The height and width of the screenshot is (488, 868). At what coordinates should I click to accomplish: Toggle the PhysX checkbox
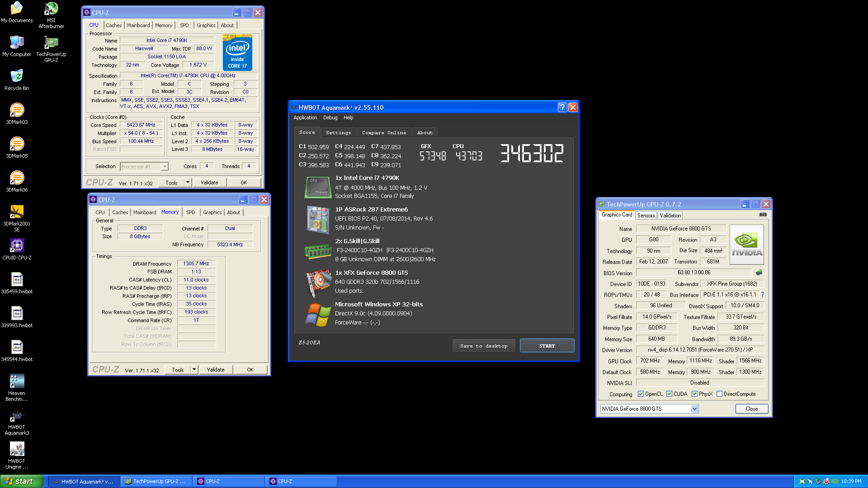pos(694,394)
